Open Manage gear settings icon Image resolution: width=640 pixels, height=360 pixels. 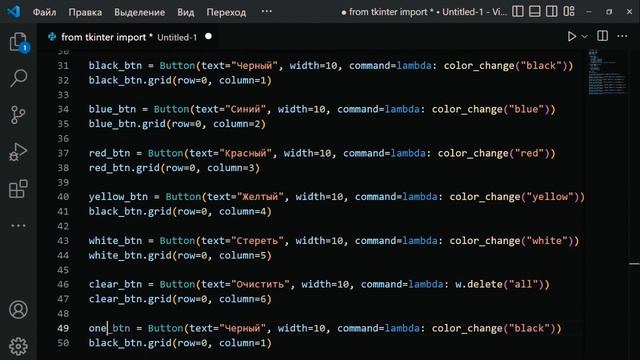(18, 346)
